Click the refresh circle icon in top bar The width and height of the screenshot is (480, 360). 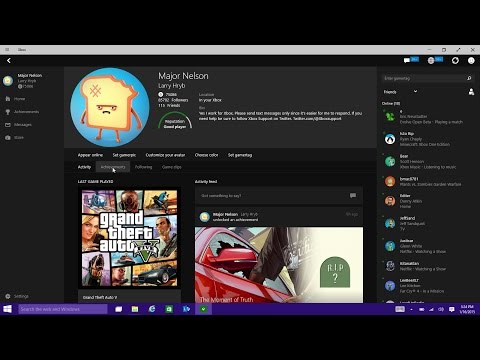(455, 60)
